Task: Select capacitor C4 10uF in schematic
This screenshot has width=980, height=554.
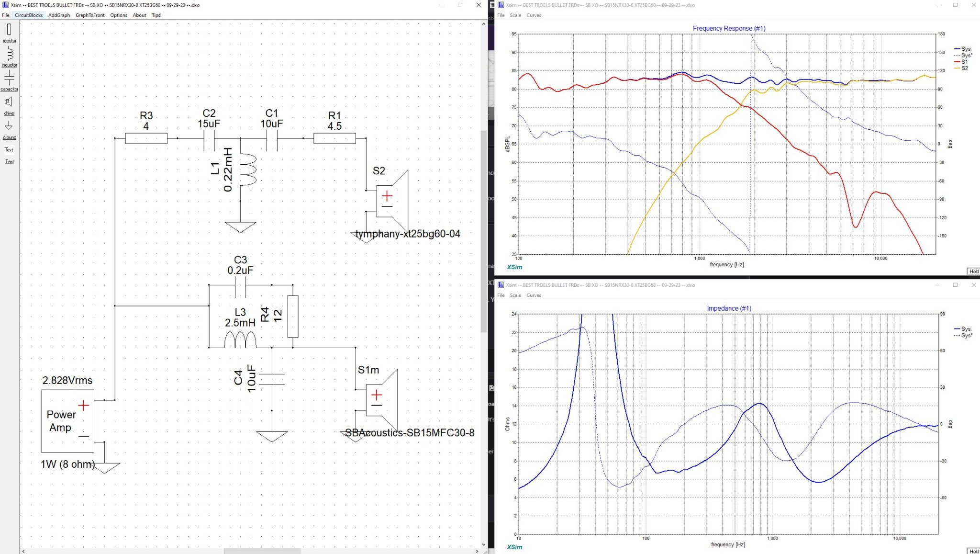Action: click(x=272, y=379)
